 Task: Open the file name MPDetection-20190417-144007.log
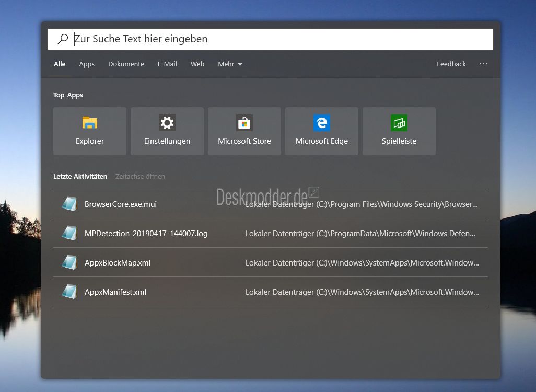point(146,234)
